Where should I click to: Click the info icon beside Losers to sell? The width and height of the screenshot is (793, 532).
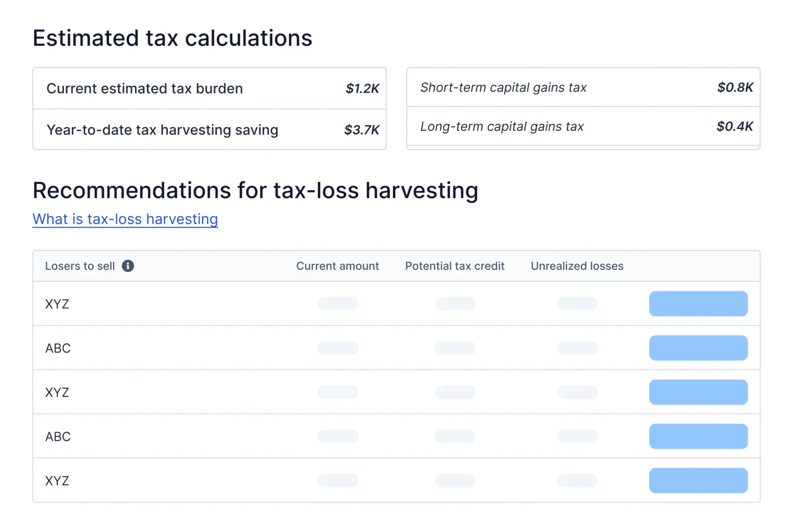128,266
